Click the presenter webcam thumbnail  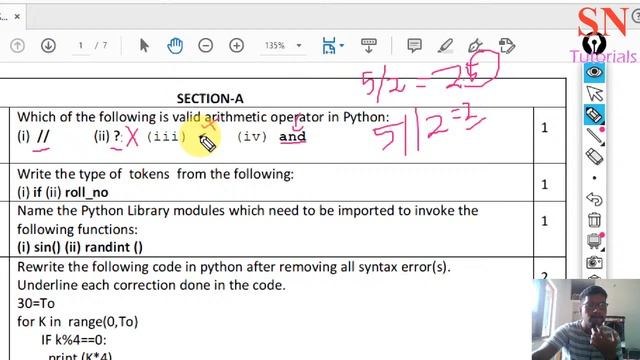point(586,320)
